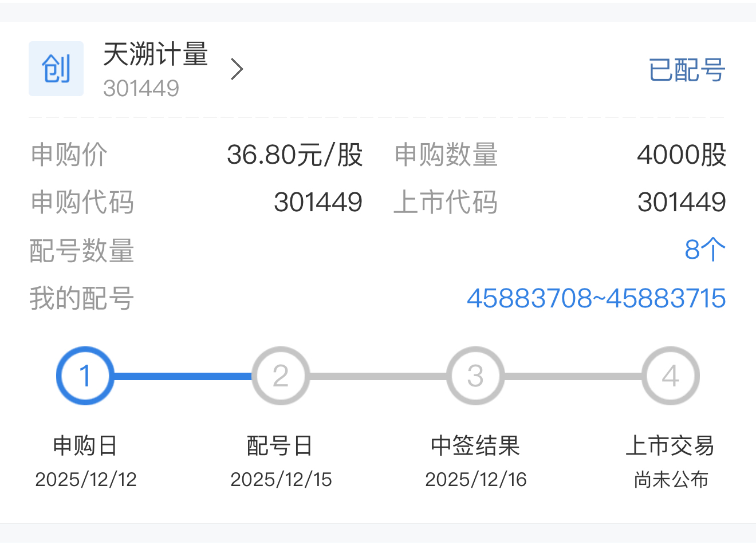Screen dimensions: 756x553
Task: Click the 4000股 subscription quantity value
Action: tap(682, 155)
